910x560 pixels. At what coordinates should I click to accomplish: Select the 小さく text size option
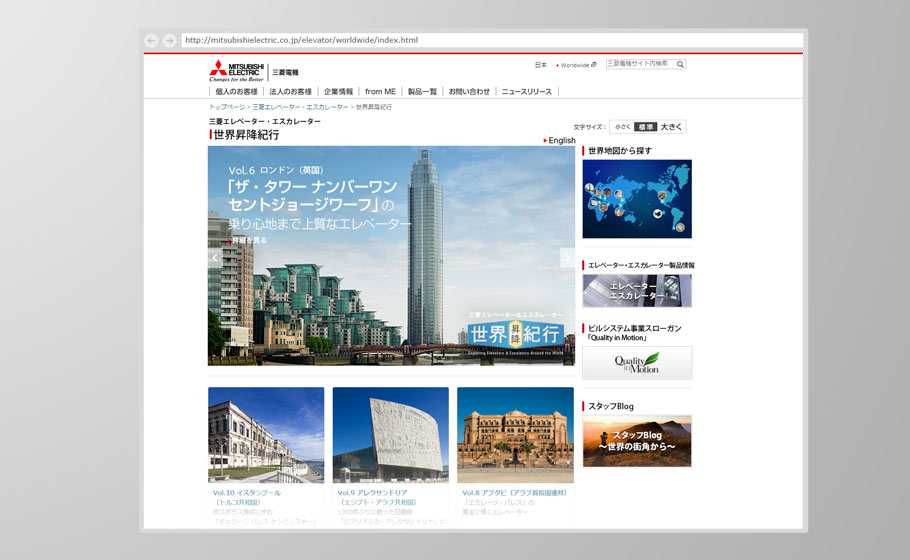click(623, 127)
